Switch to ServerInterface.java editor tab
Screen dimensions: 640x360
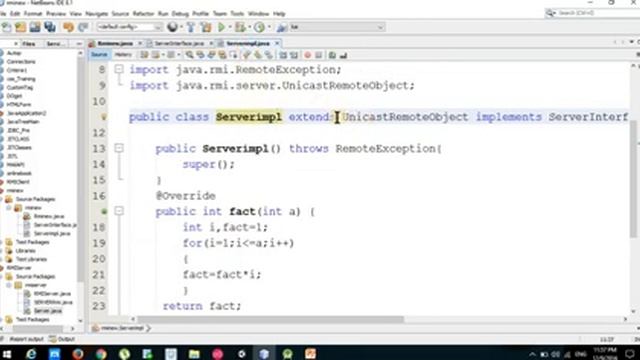pyautogui.click(x=179, y=43)
